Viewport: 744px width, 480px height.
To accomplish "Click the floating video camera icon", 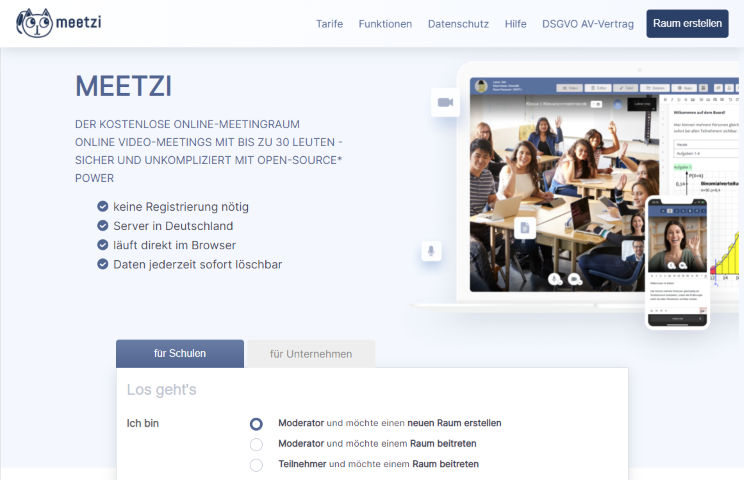I will click(445, 102).
